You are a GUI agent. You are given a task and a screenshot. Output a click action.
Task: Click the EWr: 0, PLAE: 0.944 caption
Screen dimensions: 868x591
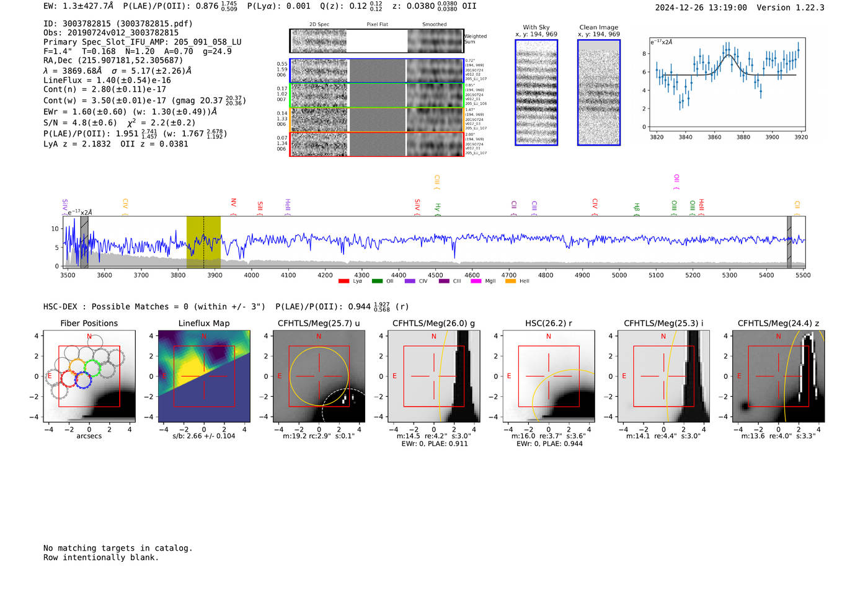click(x=549, y=443)
